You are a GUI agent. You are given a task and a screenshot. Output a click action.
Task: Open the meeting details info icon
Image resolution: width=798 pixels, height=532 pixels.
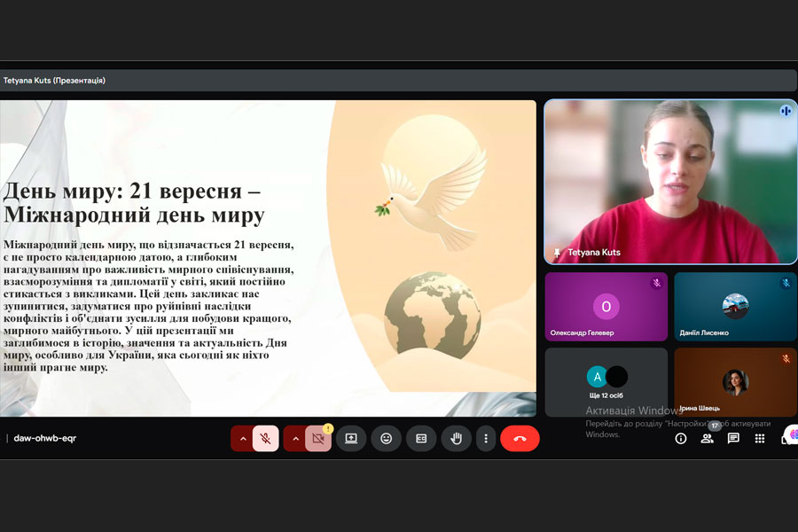[681, 438]
